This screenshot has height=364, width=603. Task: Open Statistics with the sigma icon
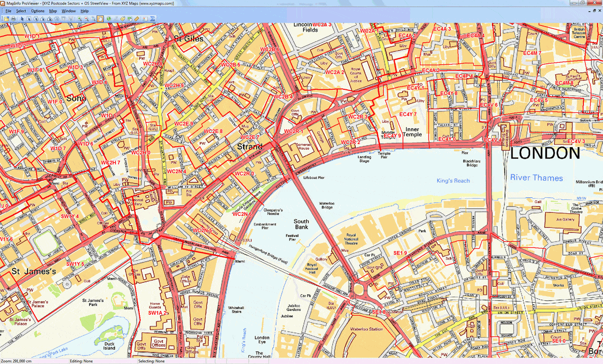coord(152,18)
